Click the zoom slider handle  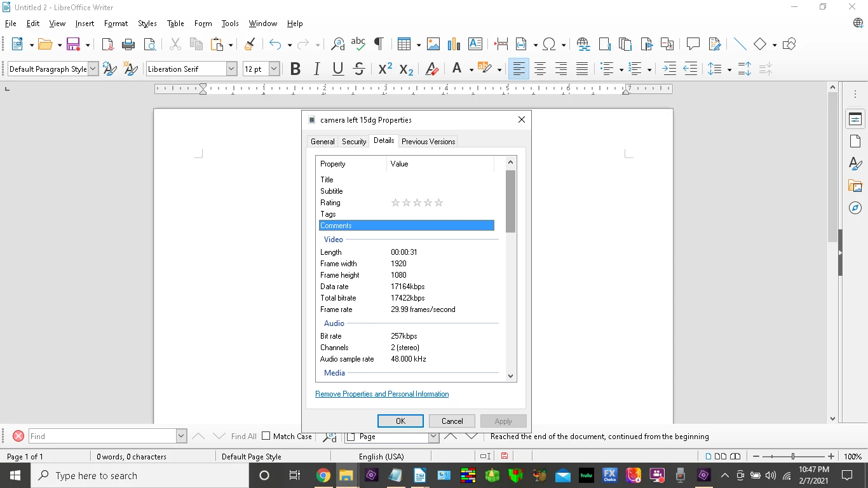(793, 456)
